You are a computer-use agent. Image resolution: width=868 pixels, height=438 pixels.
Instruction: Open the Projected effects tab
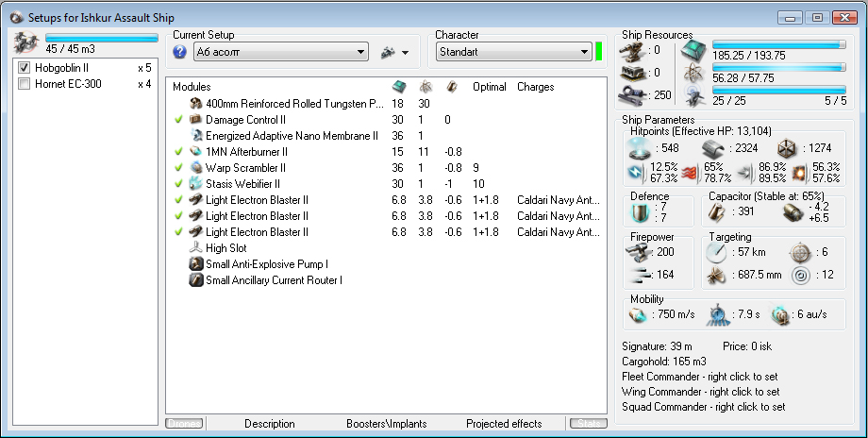(504, 424)
